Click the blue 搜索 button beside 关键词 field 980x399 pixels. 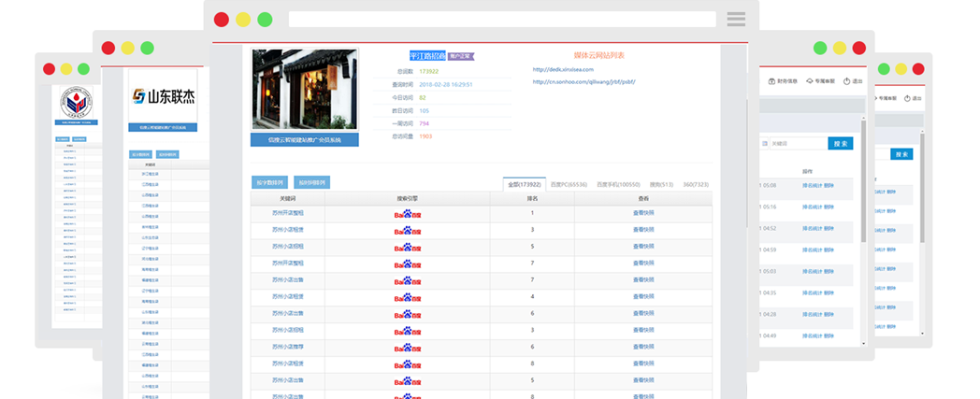[841, 144]
